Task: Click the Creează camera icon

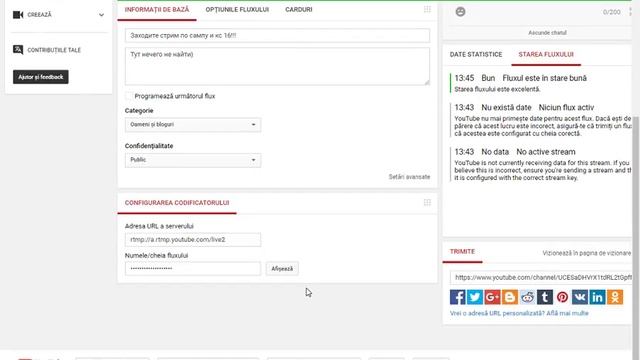Action: [x=18, y=15]
